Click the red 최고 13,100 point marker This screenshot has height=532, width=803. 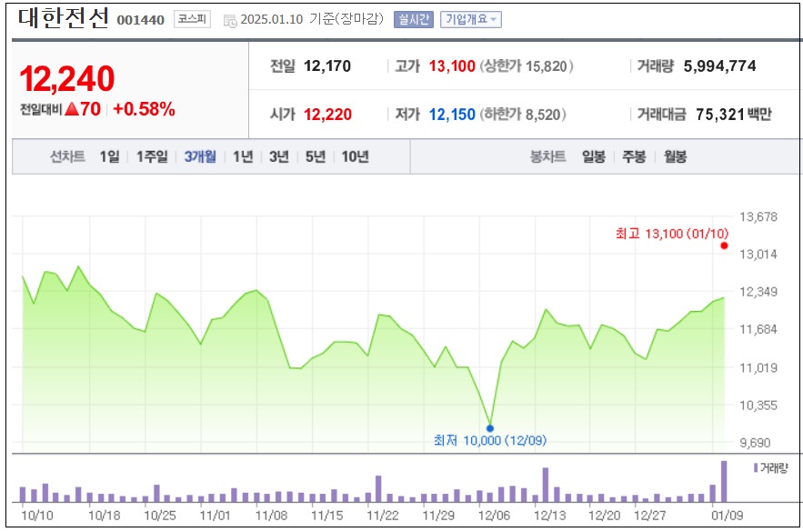pos(724,246)
